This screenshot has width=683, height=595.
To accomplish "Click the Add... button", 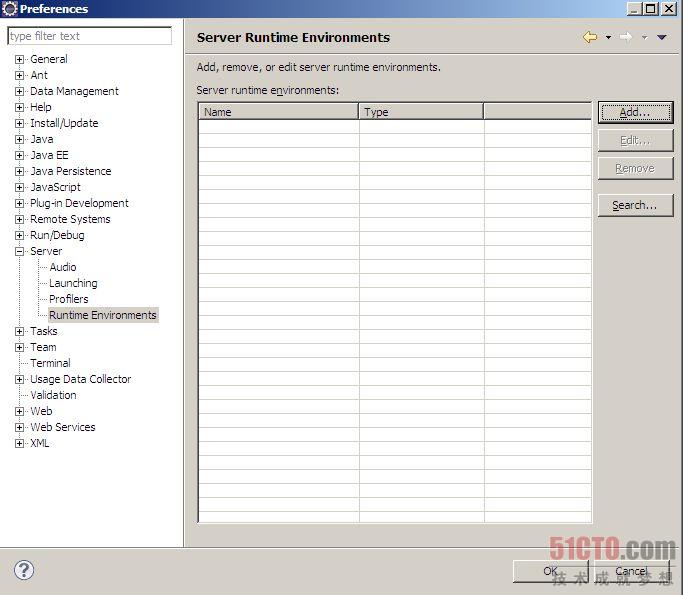I will (636, 113).
